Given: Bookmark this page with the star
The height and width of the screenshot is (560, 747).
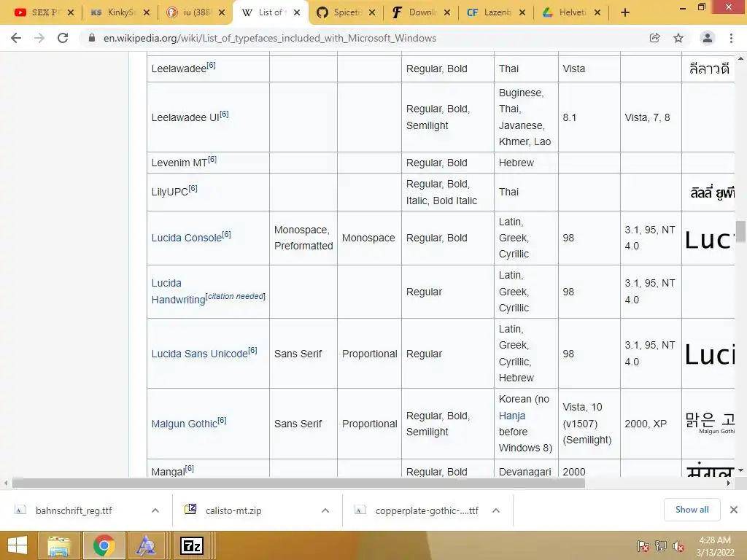Looking at the screenshot, I should [678, 38].
